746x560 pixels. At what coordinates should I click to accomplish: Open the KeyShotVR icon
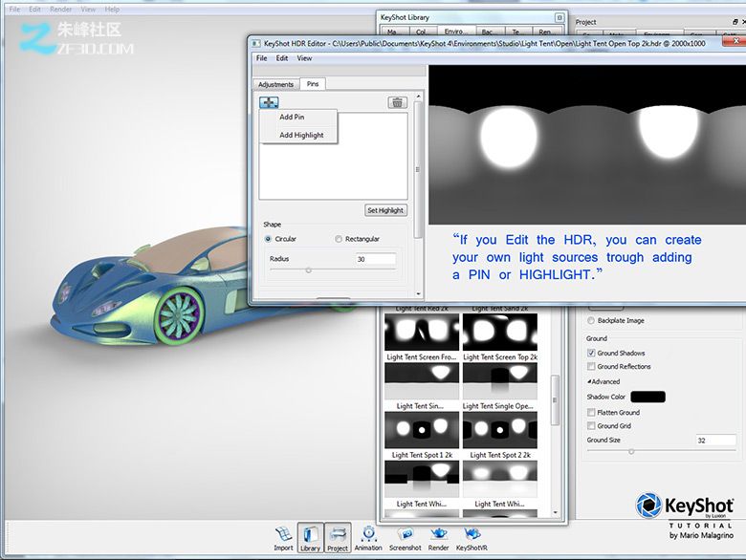[x=472, y=539]
